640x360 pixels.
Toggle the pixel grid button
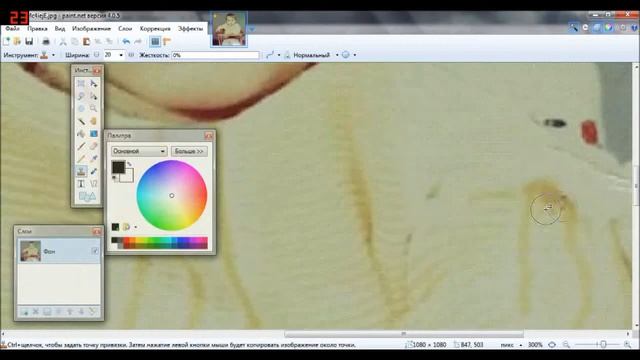pos(155,41)
